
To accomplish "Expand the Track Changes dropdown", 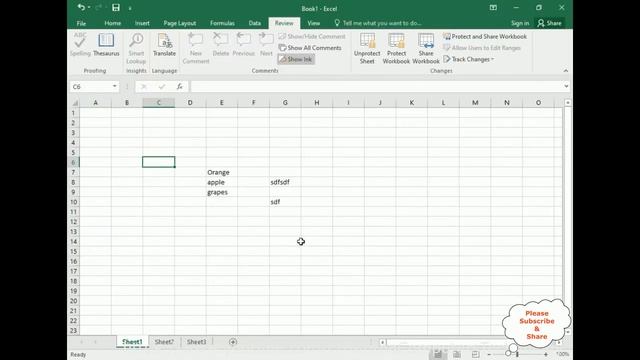I will pyautogui.click(x=469, y=59).
